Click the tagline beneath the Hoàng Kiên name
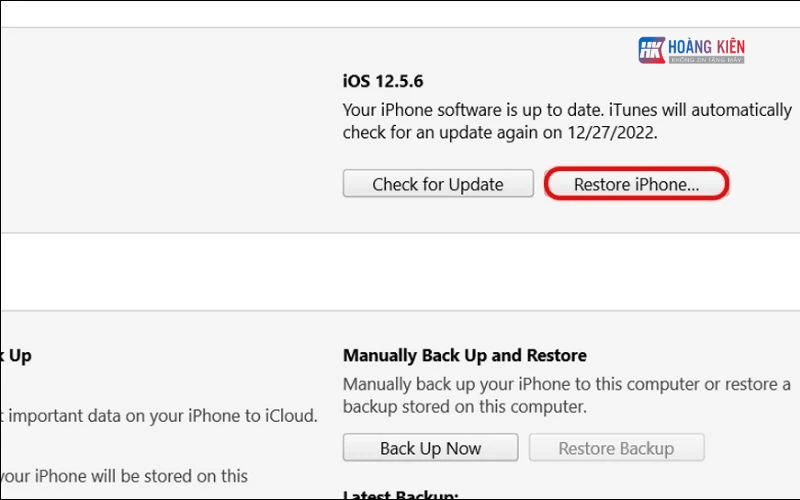800x500 pixels. [707, 61]
